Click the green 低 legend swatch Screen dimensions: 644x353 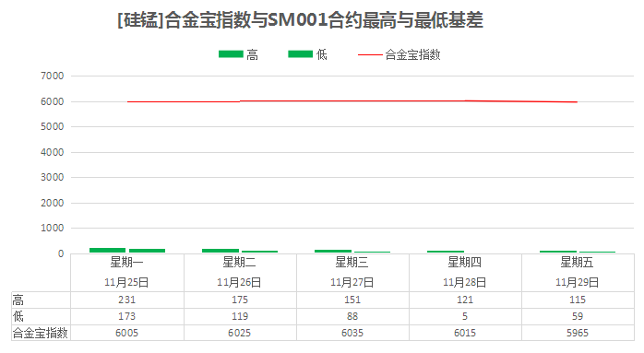point(300,54)
